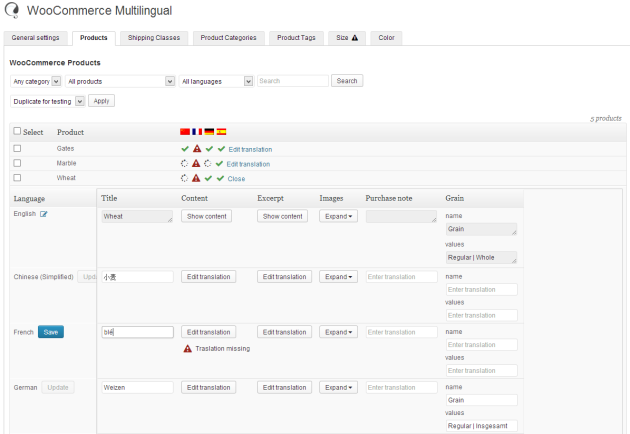Click the Spanish flag column icon
This screenshot has height=434, width=630.
(221, 132)
